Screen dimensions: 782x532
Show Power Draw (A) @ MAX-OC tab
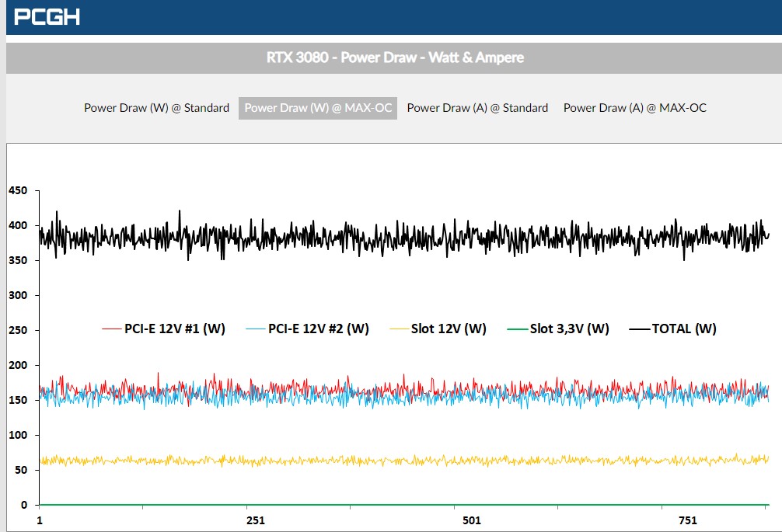pyautogui.click(x=635, y=108)
